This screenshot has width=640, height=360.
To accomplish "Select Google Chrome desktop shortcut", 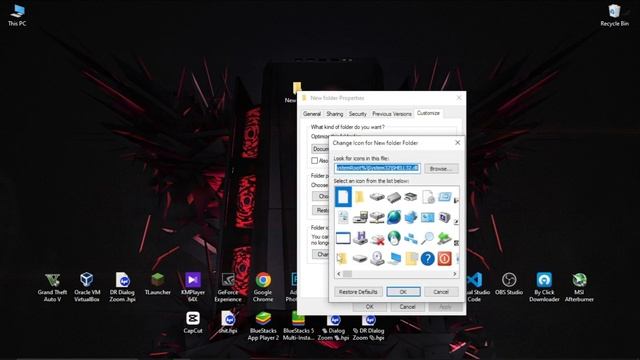I will pos(263,287).
